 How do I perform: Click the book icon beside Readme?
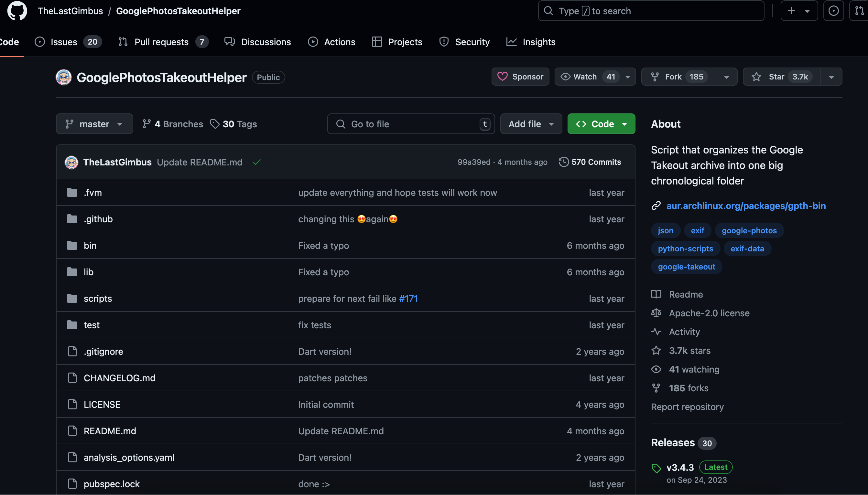click(656, 294)
